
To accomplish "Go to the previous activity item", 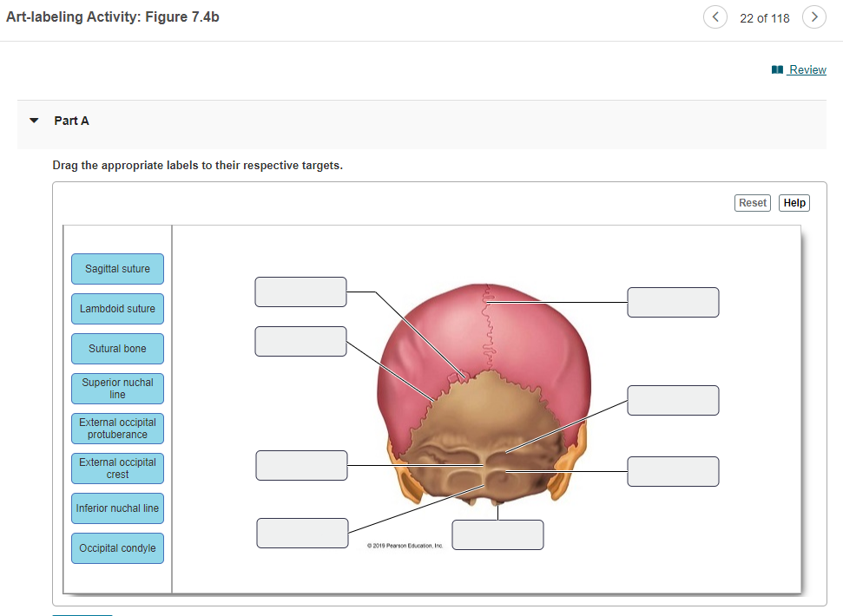I will 715,16.
